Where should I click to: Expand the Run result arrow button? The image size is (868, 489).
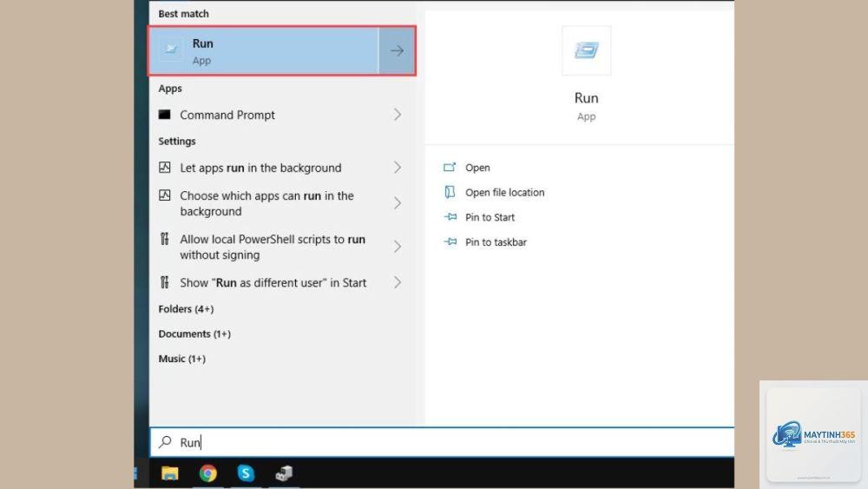pyautogui.click(x=397, y=51)
